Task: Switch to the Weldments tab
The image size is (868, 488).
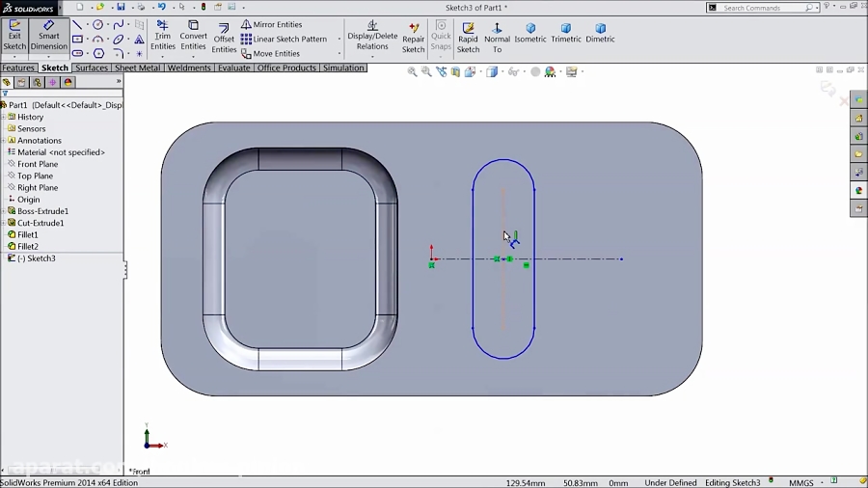Action: [189, 68]
